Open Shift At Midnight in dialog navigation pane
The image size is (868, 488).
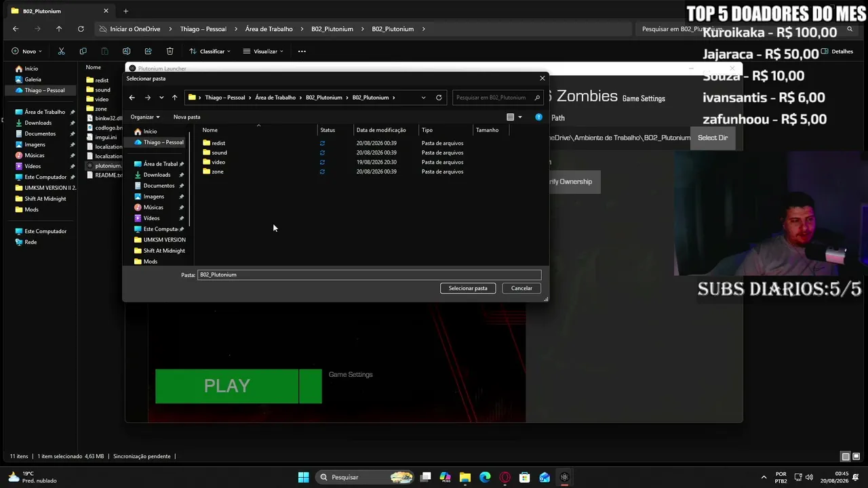coord(164,251)
